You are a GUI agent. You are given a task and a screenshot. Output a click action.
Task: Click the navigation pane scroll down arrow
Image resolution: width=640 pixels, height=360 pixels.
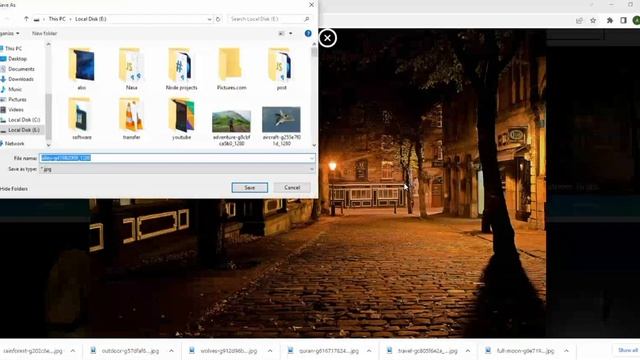point(49,145)
